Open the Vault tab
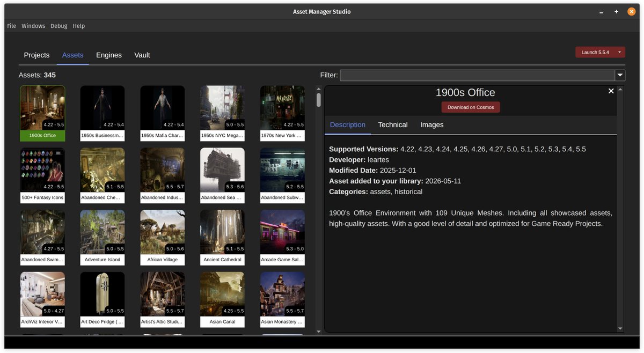 tap(142, 55)
